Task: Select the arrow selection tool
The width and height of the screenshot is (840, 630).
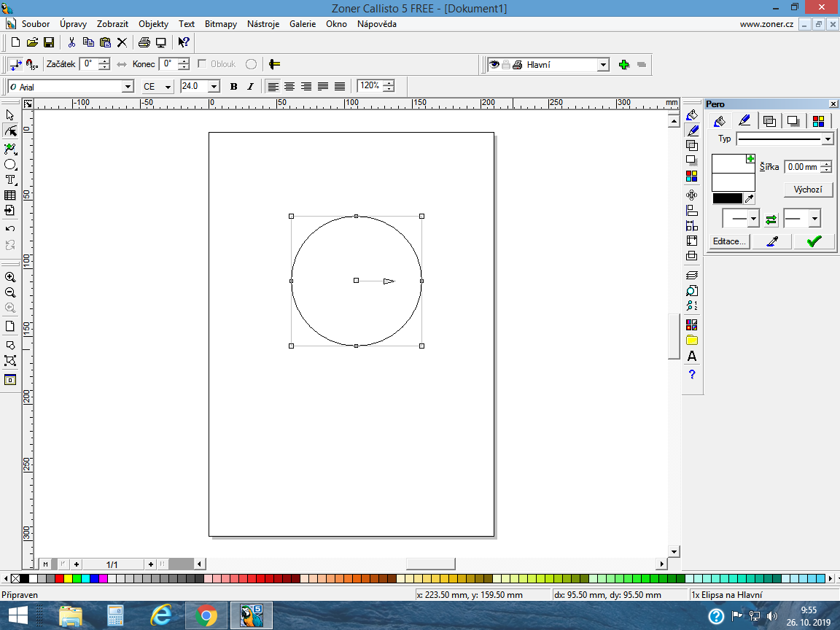Action: [x=9, y=115]
